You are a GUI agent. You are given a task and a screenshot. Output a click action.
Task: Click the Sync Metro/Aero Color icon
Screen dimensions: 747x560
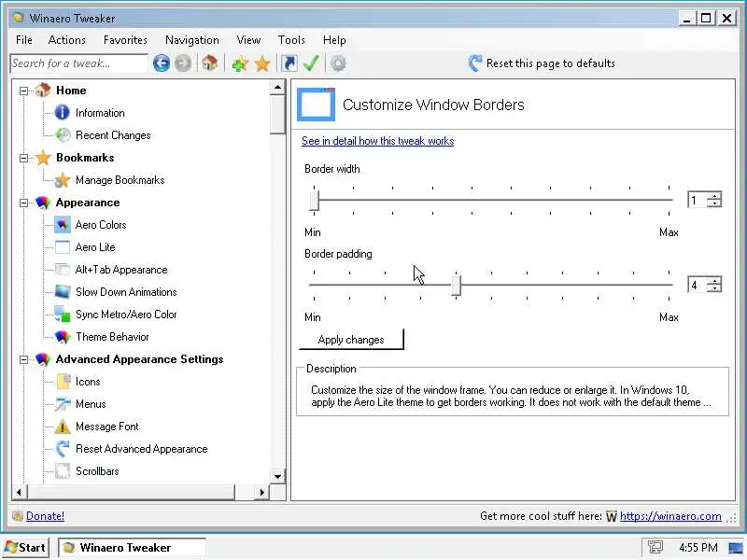point(63,315)
